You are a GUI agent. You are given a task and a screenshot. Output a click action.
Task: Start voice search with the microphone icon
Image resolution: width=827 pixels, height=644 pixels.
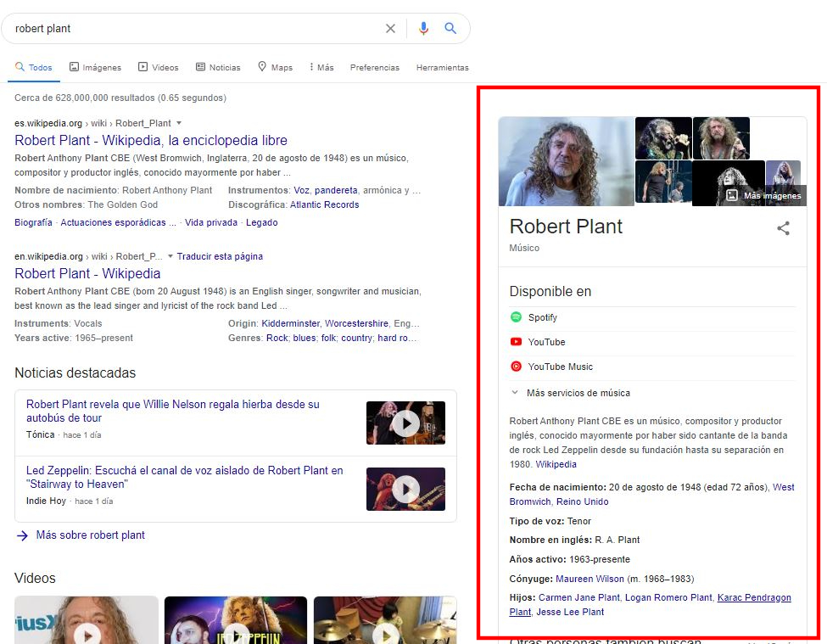click(423, 29)
